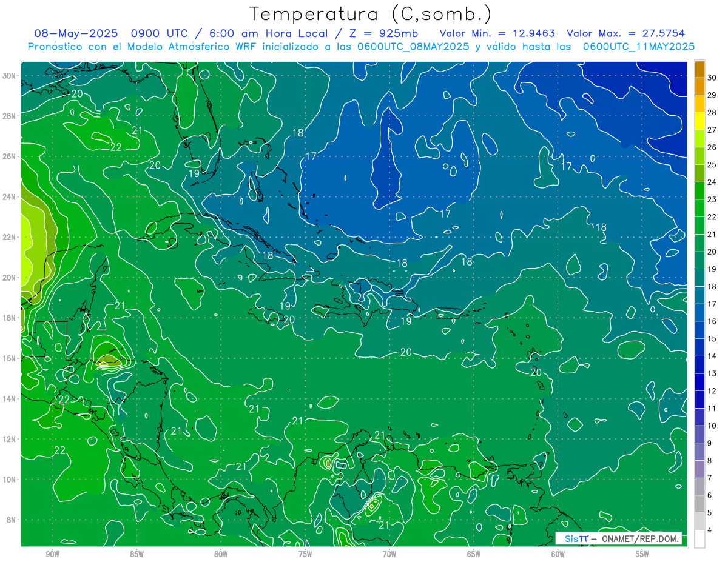
Task: Click the title 'Temperatura (C,somb.)'
Action: 370,14
